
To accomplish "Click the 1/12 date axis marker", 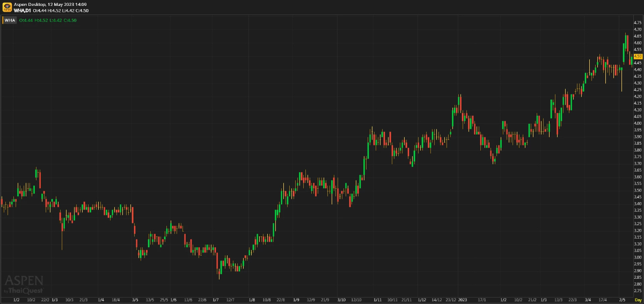I will (x=422, y=299).
